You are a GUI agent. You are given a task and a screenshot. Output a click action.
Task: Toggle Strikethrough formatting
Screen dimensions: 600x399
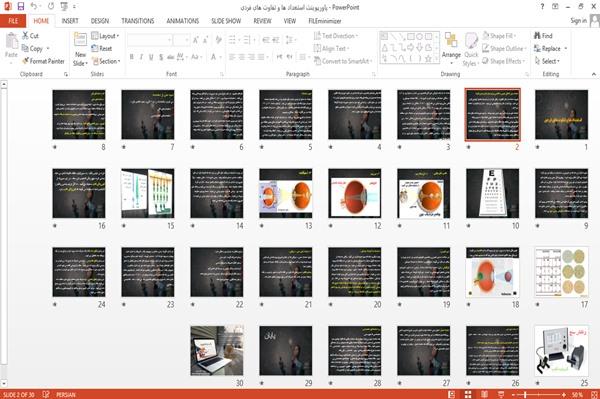(x=171, y=57)
